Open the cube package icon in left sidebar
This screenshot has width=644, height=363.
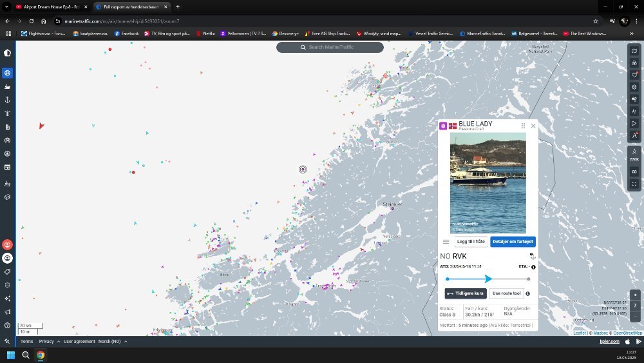[x=7, y=197]
